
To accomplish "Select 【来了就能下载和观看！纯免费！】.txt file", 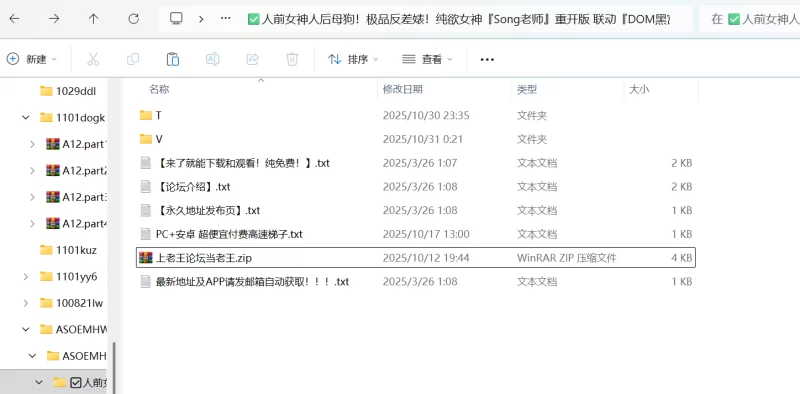I will tap(416, 163).
